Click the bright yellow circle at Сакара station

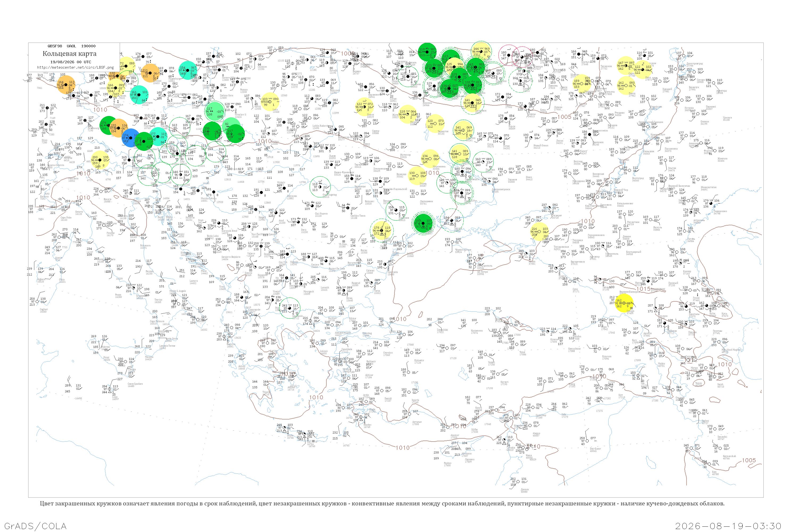tap(624, 303)
